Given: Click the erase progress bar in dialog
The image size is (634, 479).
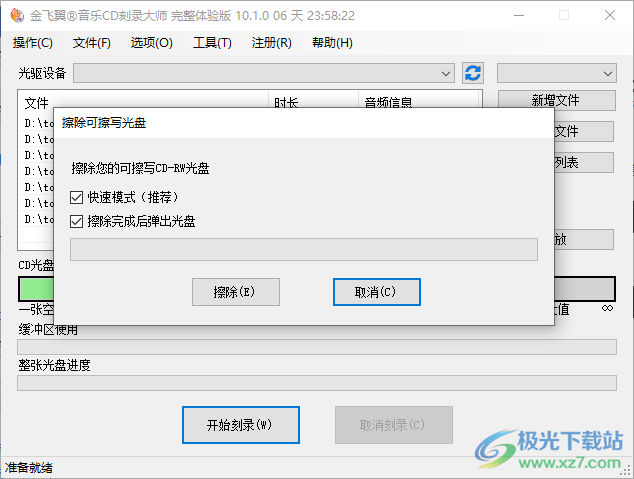Looking at the screenshot, I should pyautogui.click(x=304, y=249).
